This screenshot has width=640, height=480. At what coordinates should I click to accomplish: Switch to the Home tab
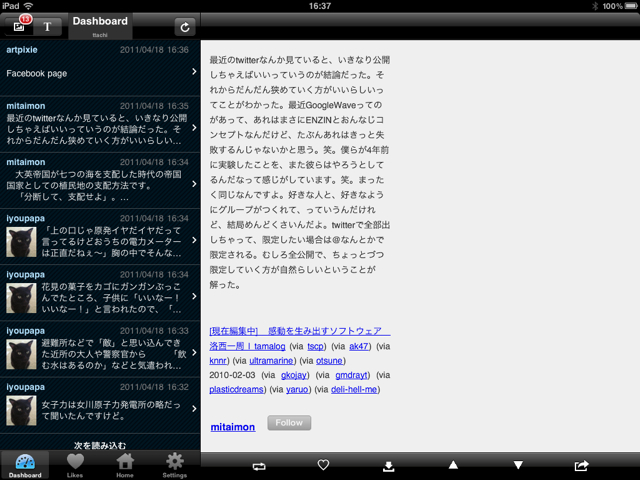(125, 465)
